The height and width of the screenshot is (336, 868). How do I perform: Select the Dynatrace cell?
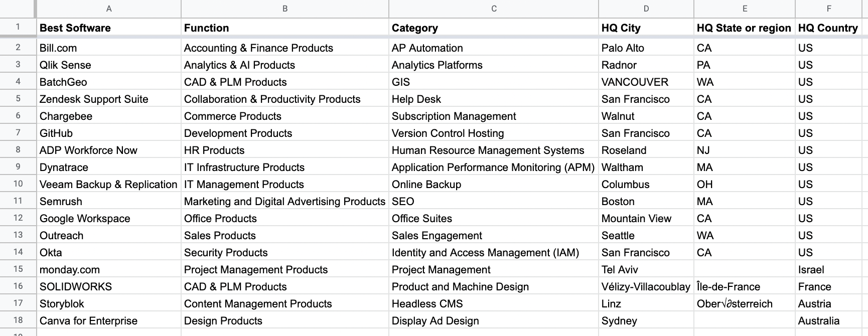pyautogui.click(x=109, y=167)
